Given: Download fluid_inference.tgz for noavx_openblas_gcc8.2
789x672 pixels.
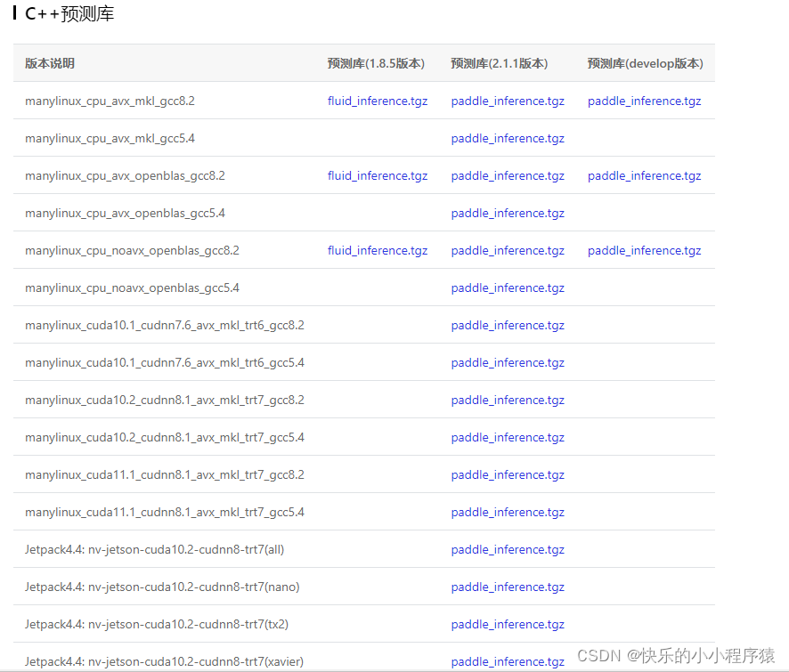Looking at the screenshot, I should pyautogui.click(x=377, y=250).
